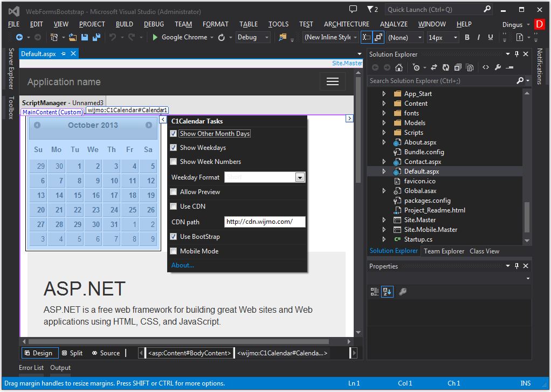Open the ARCHITECTURE menu
The image size is (551, 392).
click(347, 24)
